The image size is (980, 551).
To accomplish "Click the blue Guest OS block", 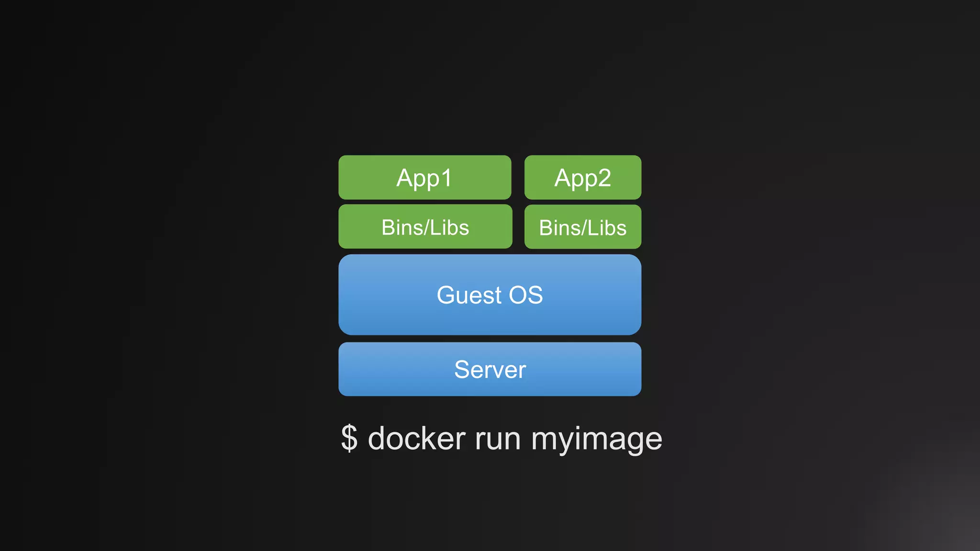I will coord(490,295).
